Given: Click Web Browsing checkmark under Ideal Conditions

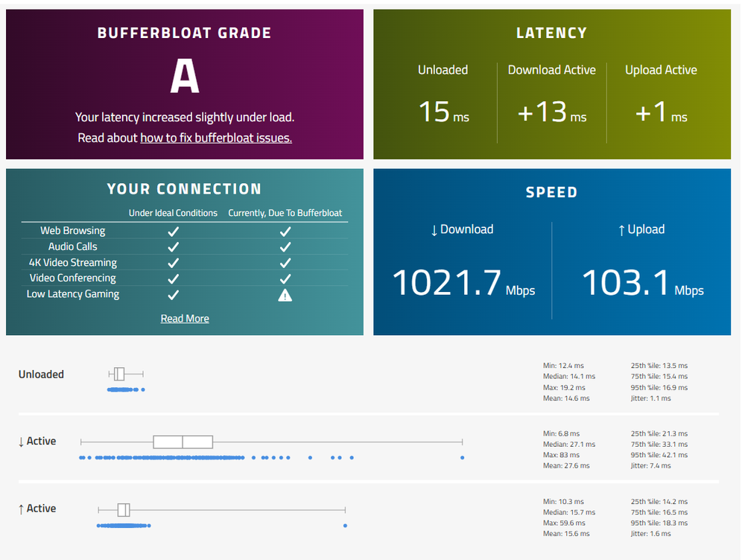Looking at the screenshot, I should [173, 231].
